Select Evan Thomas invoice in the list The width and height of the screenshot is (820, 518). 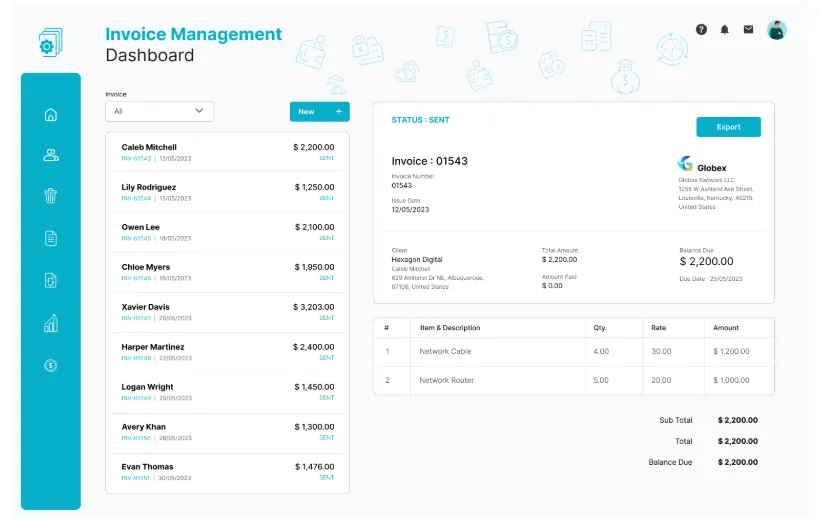point(227,471)
